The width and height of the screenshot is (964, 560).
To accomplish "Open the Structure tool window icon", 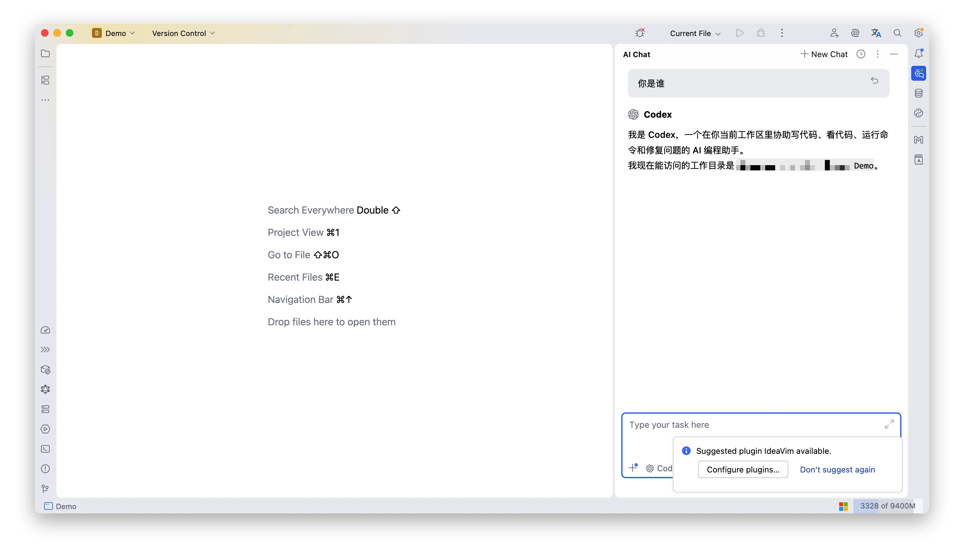I will pyautogui.click(x=45, y=80).
